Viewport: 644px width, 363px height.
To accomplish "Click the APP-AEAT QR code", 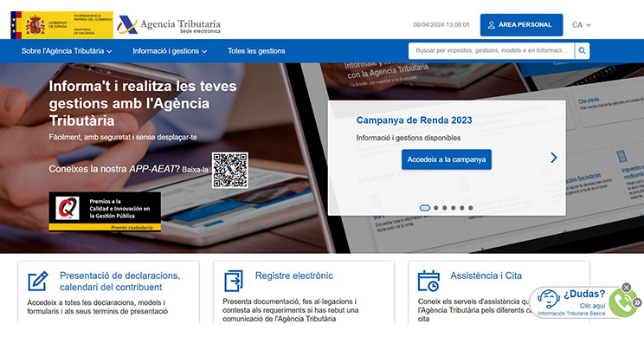I will tap(230, 170).
